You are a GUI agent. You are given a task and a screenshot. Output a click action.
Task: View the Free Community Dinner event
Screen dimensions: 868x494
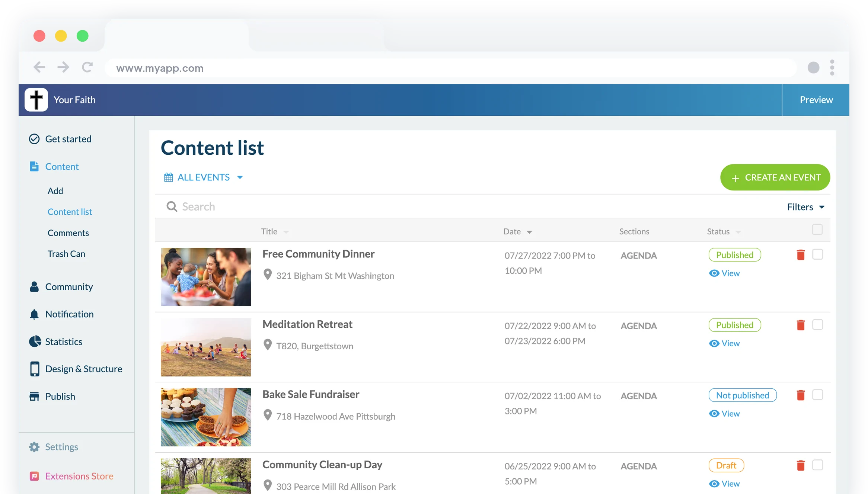pyautogui.click(x=724, y=273)
